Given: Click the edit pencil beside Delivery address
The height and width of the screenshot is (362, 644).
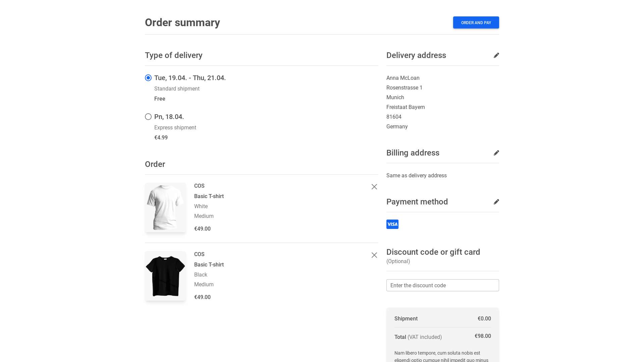Looking at the screenshot, I should [x=496, y=55].
